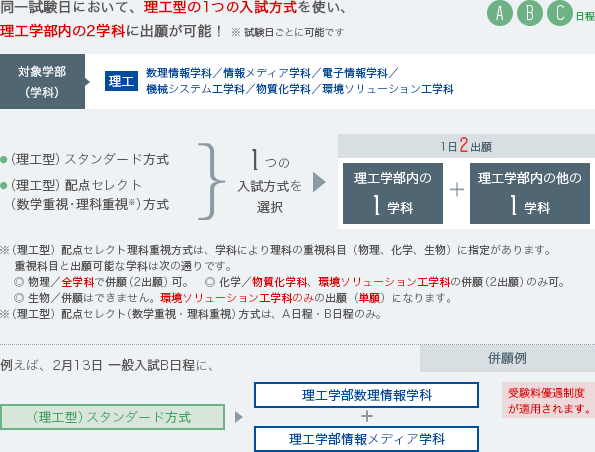Click the red heading 理工型の1つの入試方式
Viewport: 595px width, 452px height.
[220, 7]
